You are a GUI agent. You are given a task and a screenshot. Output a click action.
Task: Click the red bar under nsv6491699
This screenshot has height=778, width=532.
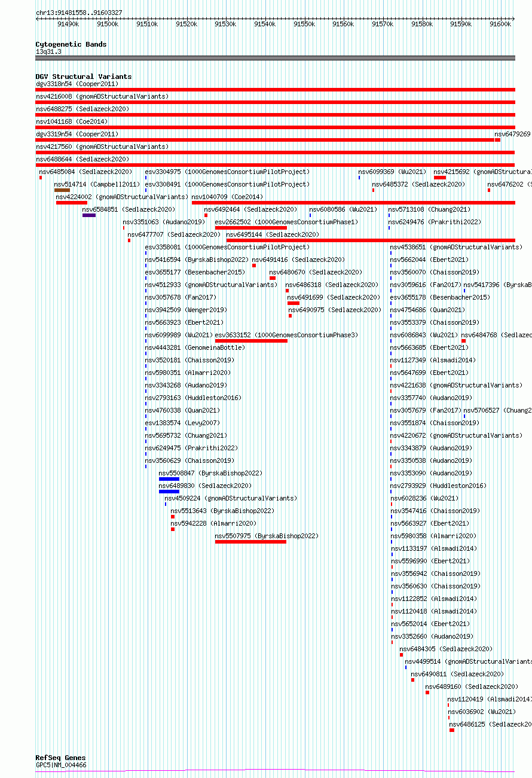pyautogui.click(x=293, y=303)
